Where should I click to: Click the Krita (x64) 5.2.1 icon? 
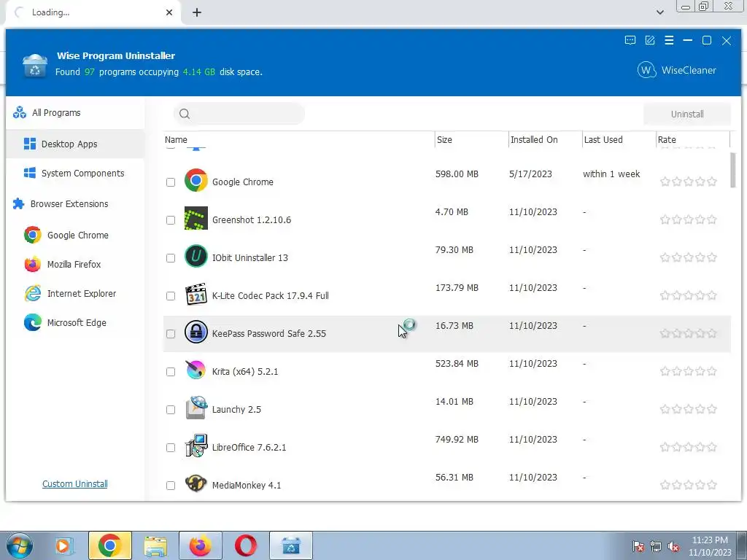coord(196,370)
